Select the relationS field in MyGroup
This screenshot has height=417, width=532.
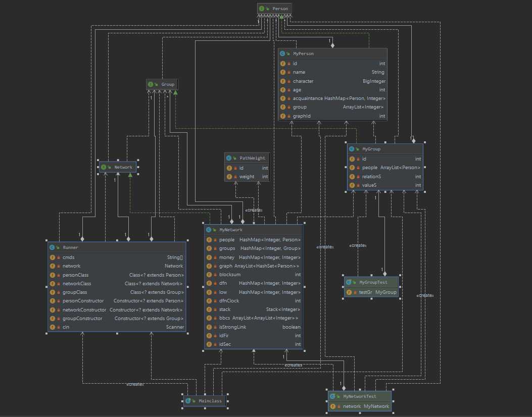coord(372,177)
